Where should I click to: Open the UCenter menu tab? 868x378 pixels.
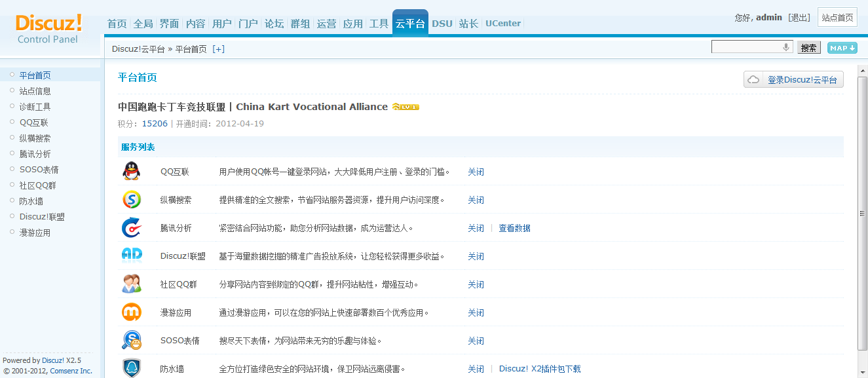coord(502,24)
